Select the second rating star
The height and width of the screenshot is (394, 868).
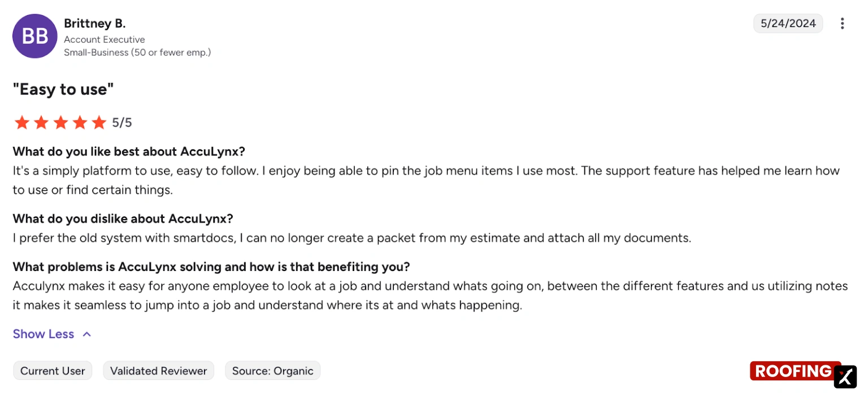pyautogui.click(x=41, y=122)
